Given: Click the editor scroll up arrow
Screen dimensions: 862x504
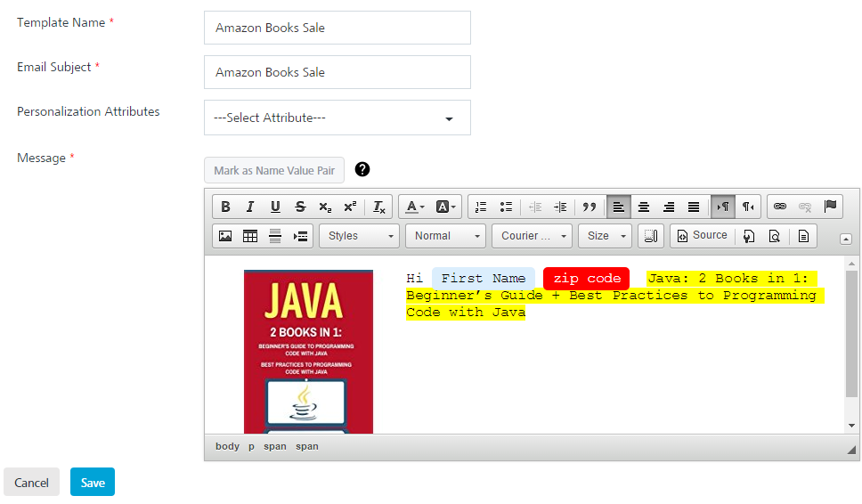Looking at the screenshot, I should pos(851,264).
